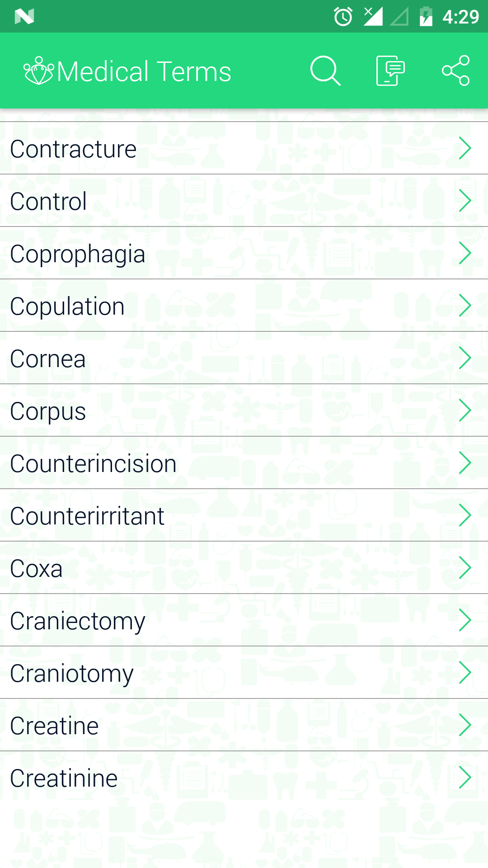Viewport: 488px width, 868px height.
Task: Tap the Medical Terms app logo
Action: (x=39, y=71)
